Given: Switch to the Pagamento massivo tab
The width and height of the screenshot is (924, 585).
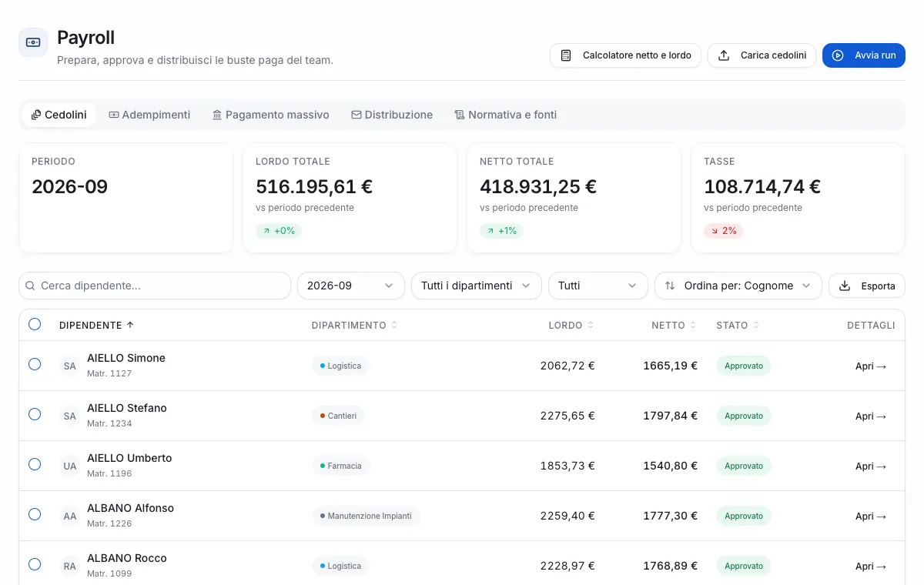Looking at the screenshot, I should 271,115.
